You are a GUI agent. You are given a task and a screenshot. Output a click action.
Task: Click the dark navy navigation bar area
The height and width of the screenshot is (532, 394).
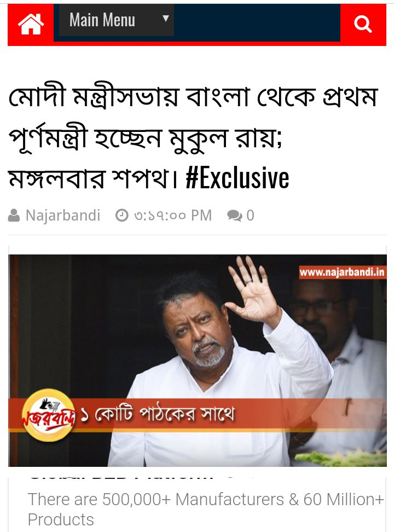tap(257, 23)
